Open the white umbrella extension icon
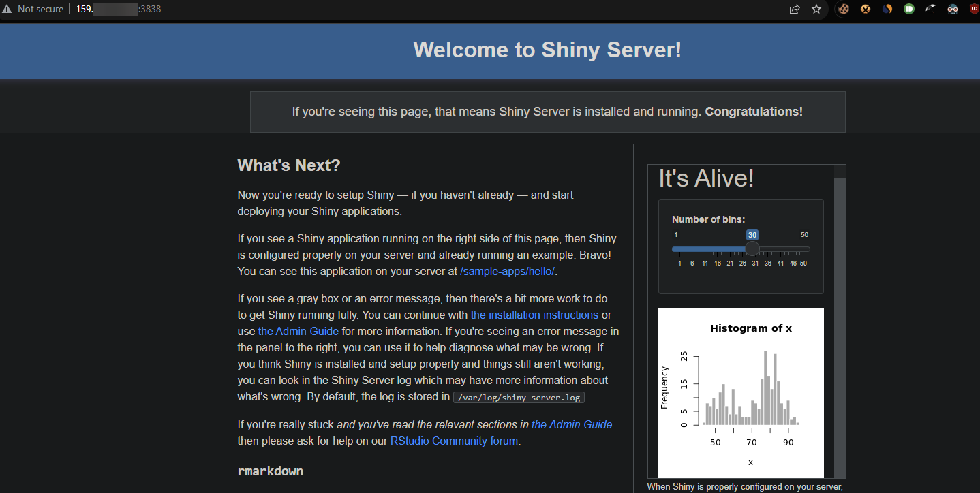The height and width of the screenshot is (493, 980). pyautogui.click(x=931, y=10)
